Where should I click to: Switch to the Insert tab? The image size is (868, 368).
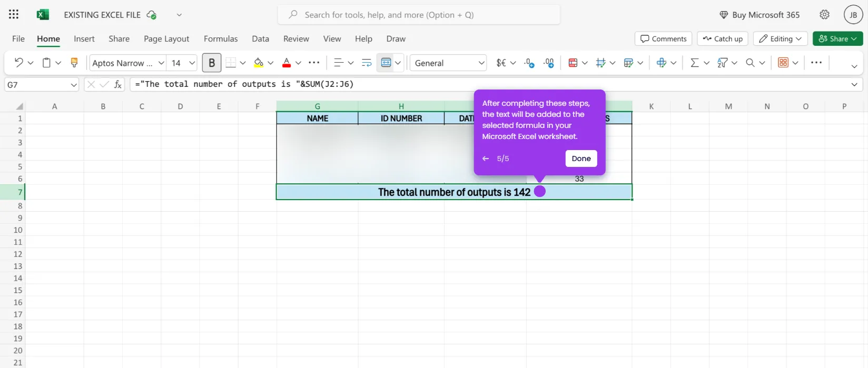point(84,38)
